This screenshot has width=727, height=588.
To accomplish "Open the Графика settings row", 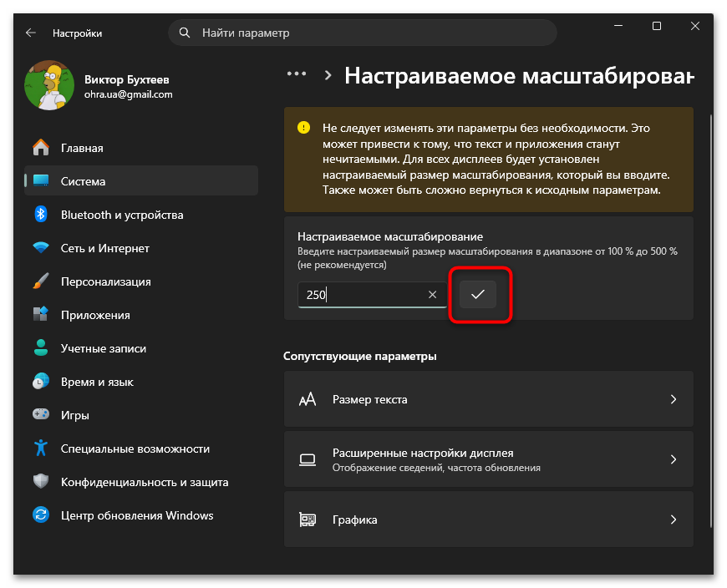I will click(x=488, y=520).
